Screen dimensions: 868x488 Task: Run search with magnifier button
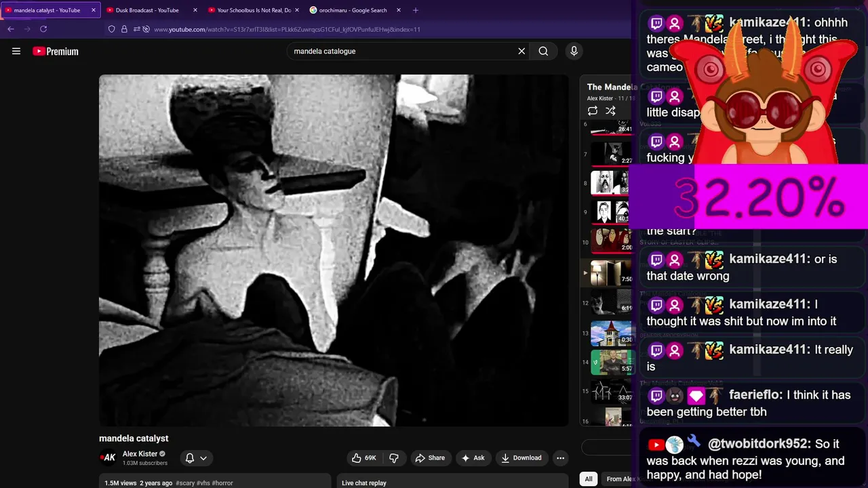[543, 51]
